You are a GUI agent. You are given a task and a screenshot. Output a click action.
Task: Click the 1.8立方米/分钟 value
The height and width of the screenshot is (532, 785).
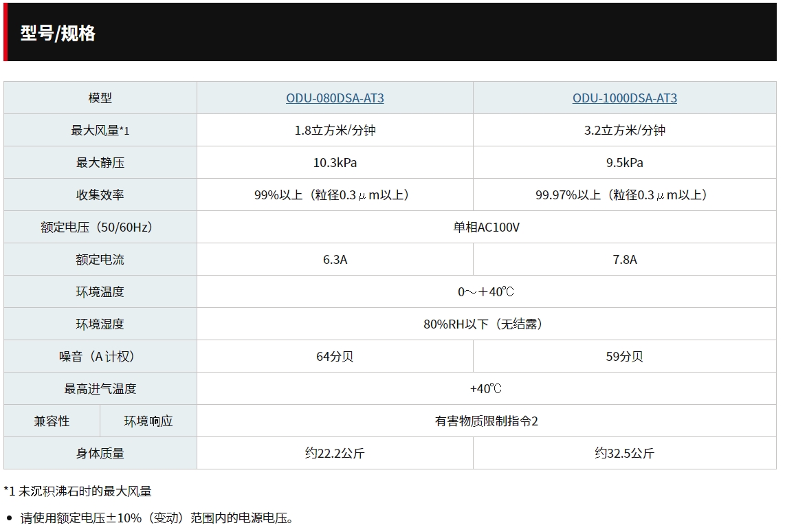click(x=335, y=131)
